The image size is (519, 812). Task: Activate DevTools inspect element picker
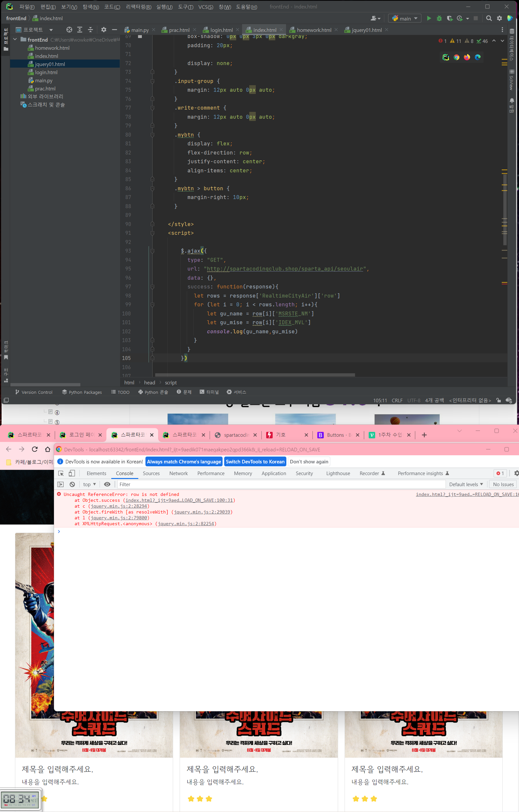pos(61,473)
